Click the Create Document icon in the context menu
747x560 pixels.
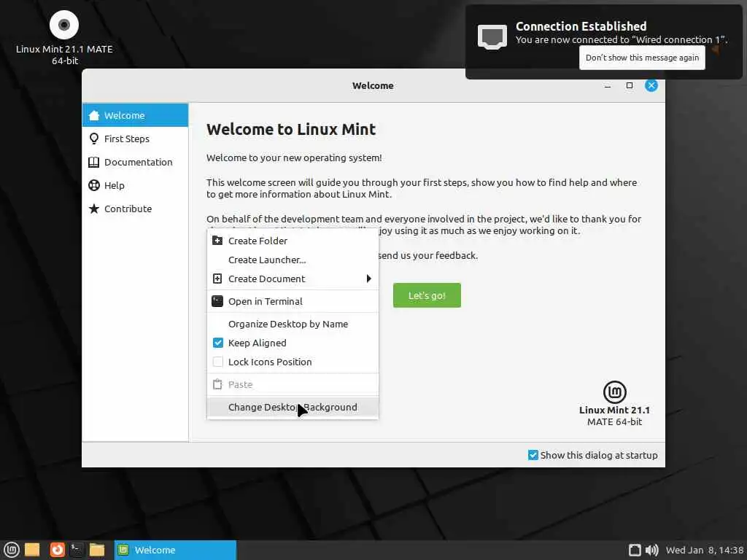pos(217,279)
